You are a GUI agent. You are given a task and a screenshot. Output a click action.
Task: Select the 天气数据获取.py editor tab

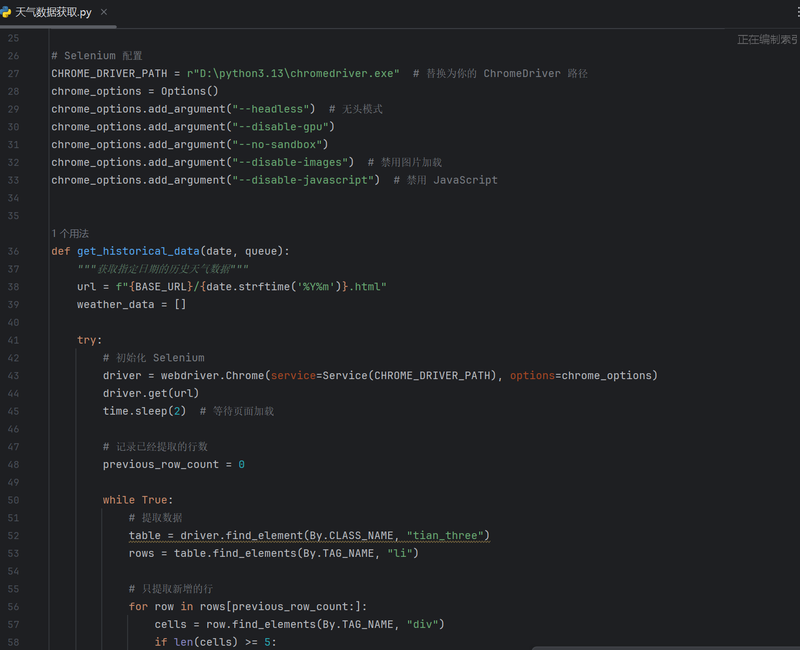53,12
